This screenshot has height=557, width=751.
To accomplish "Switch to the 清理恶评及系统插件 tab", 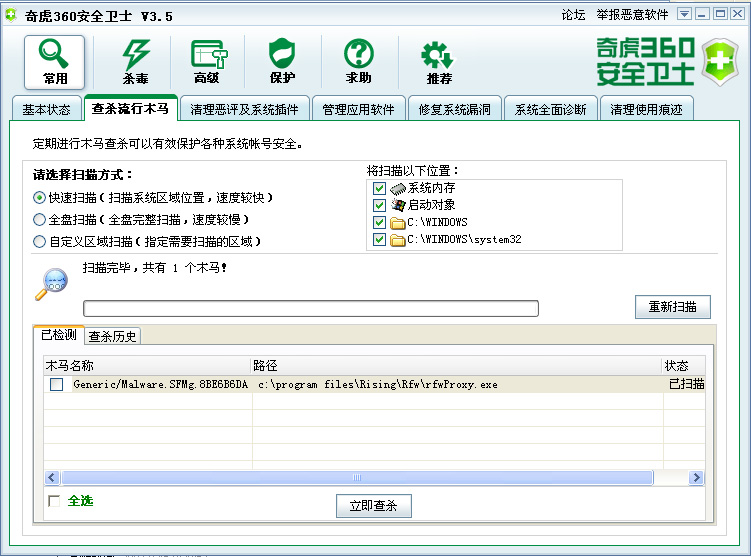I will coord(244,109).
